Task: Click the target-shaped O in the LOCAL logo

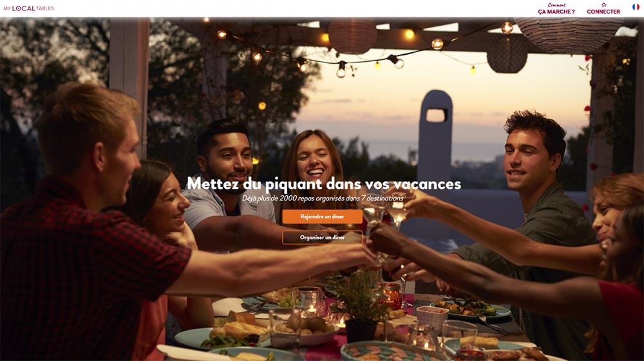Action: tap(20, 8)
